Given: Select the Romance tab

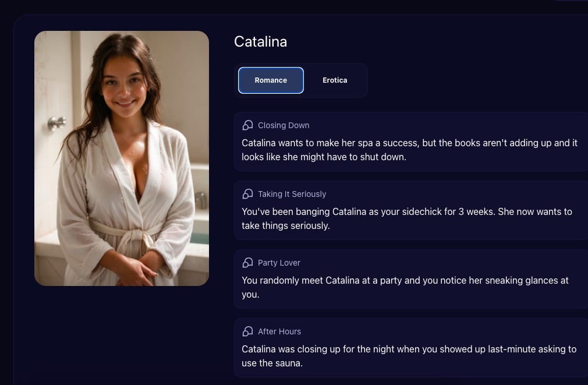Looking at the screenshot, I should click(271, 80).
